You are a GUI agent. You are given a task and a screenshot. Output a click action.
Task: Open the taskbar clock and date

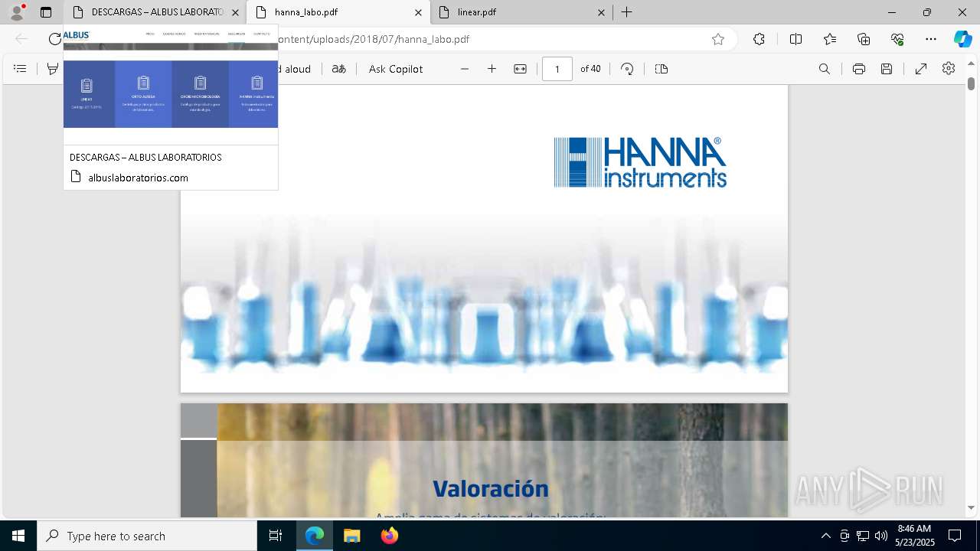[914, 536]
